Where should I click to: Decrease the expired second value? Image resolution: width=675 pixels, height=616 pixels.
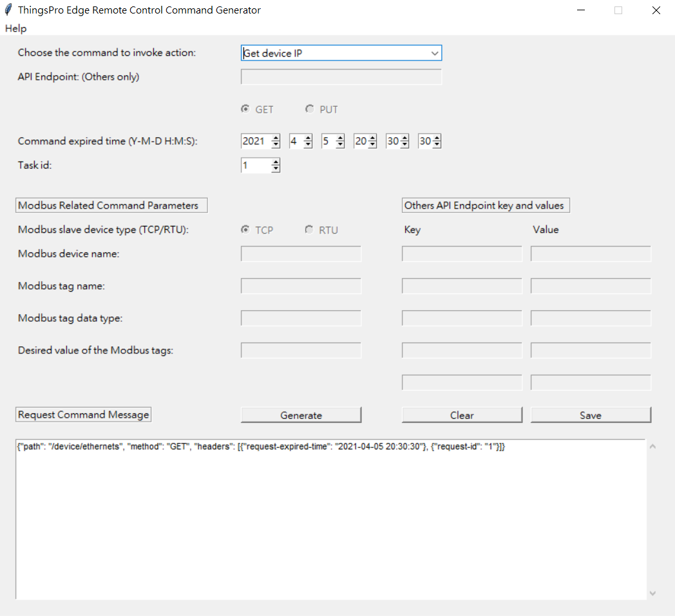[x=437, y=145]
